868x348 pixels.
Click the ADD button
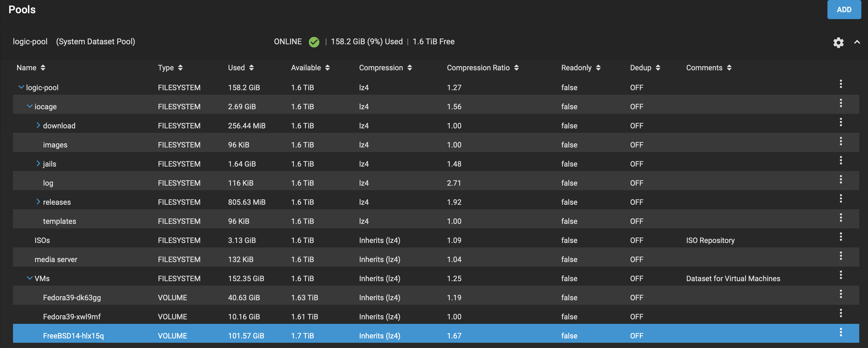pos(844,10)
